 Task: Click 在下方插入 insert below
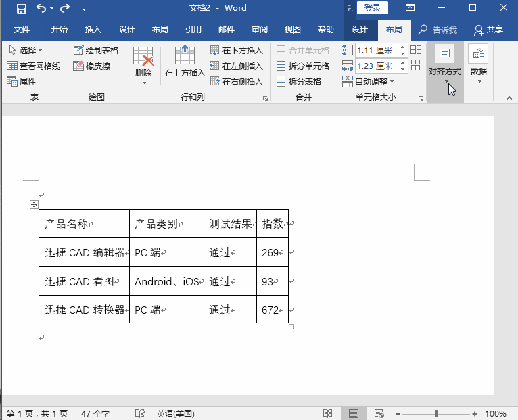pos(237,50)
